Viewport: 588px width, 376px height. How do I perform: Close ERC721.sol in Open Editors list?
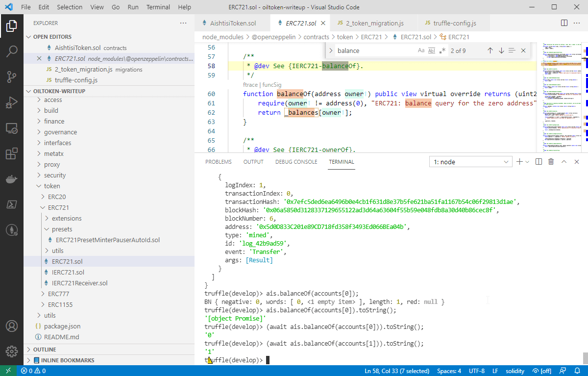tap(39, 58)
